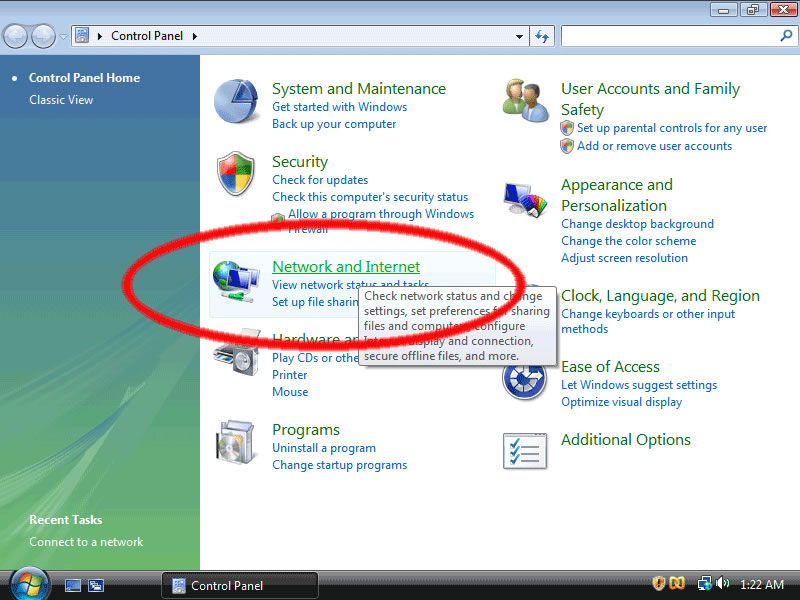Viewport: 800px width, 600px height.
Task: Open User Accounts and Family Safety link
Action: [x=651, y=99]
